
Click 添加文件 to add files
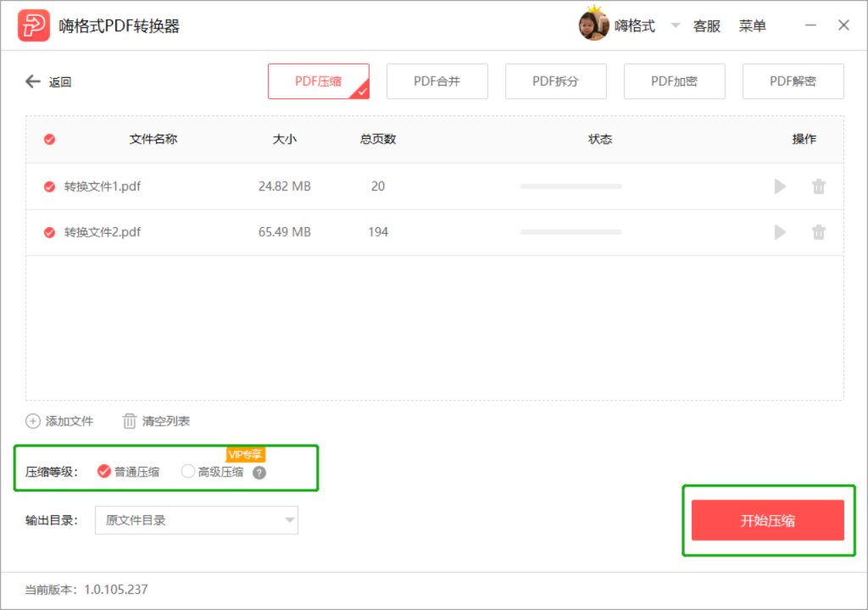[x=59, y=421]
